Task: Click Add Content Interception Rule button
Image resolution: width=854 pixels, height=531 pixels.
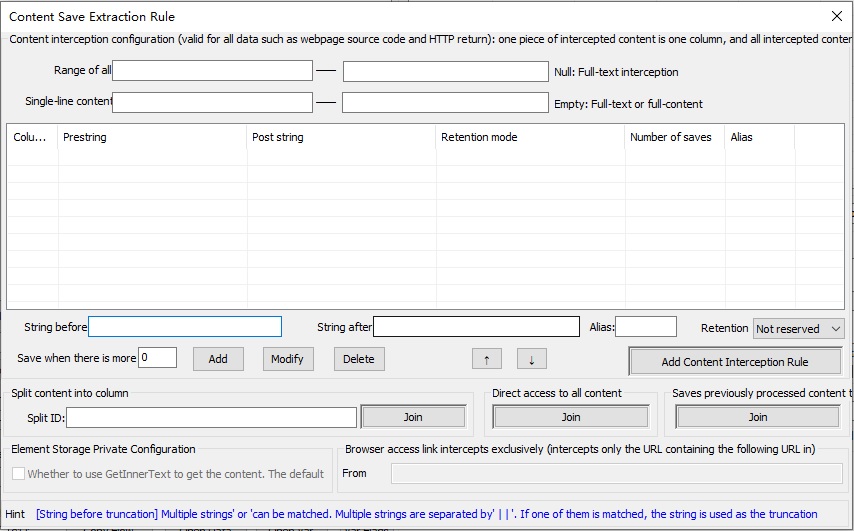Action: (735, 362)
